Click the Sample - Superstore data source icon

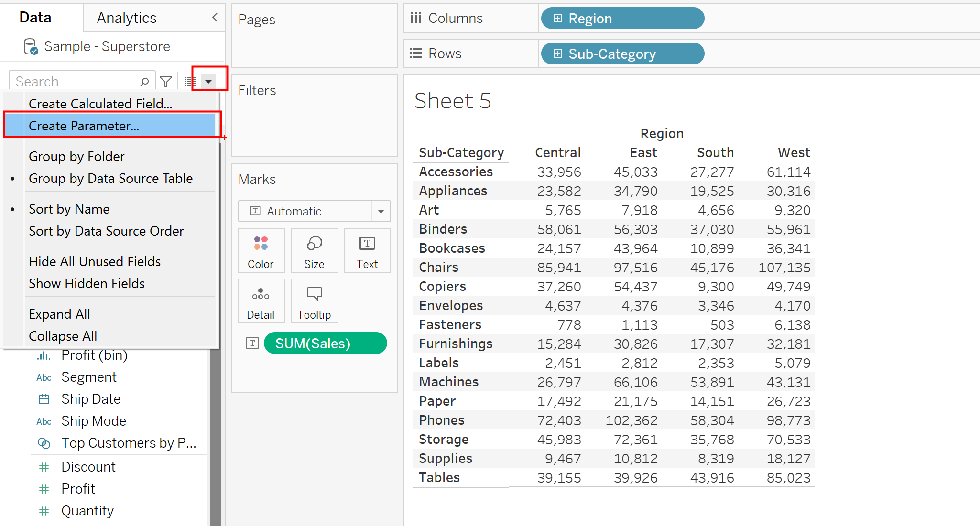tap(31, 47)
